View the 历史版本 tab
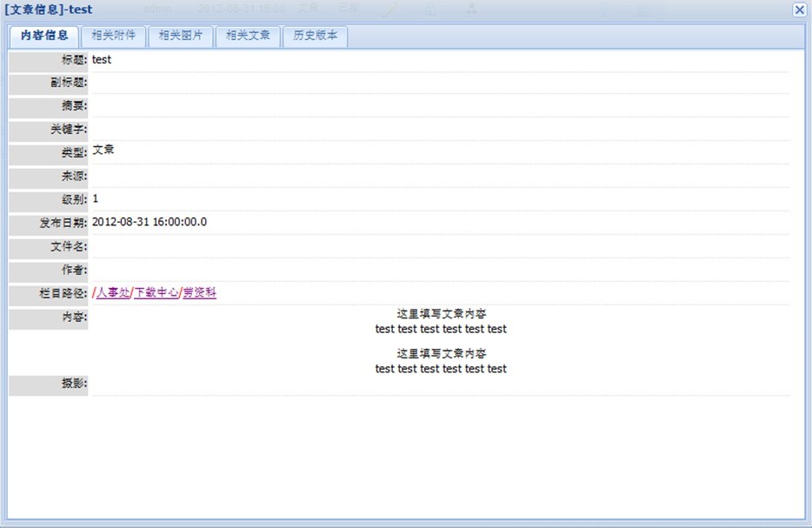Image resolution: width=812 pixels, height=528 pixels. click(x=316, y=37)
